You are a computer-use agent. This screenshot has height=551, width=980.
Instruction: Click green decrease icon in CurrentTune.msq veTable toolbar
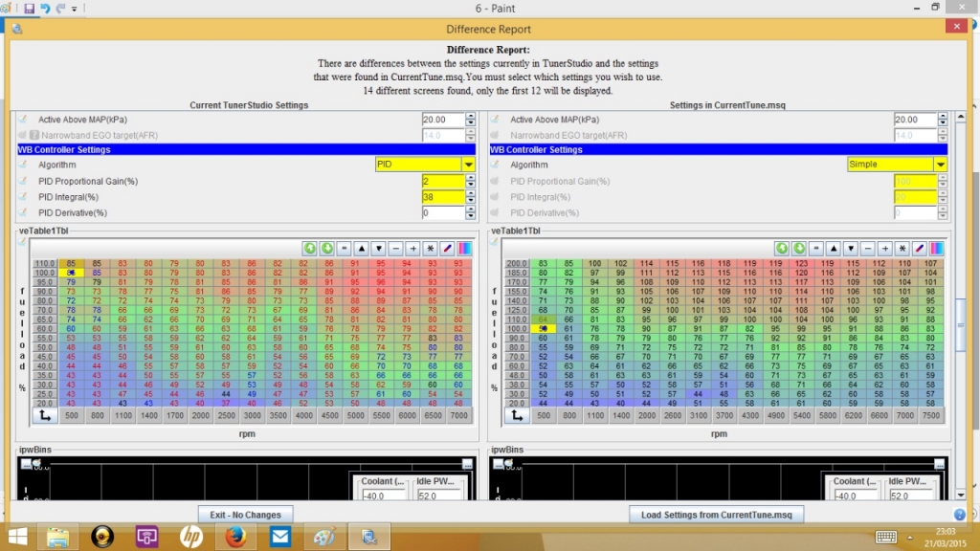(799, 249)
